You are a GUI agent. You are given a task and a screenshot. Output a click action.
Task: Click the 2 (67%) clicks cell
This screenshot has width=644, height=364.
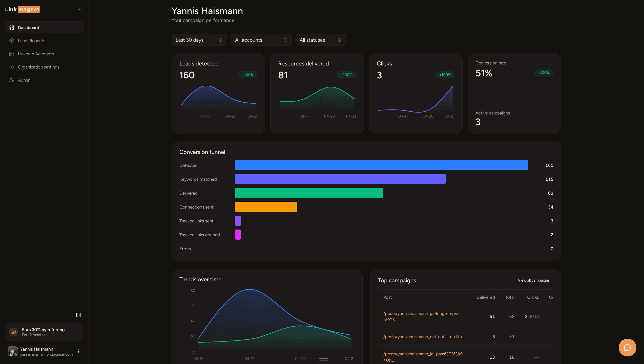532,316
